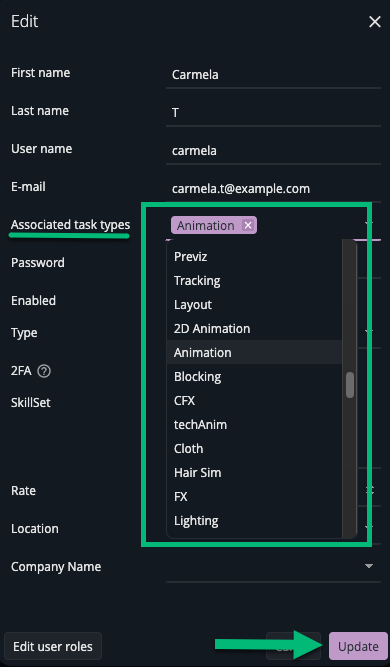Image resolution: width=390 pixels, height=667 pixels.
Task: Click the Password label
Action: coord(38,262)
